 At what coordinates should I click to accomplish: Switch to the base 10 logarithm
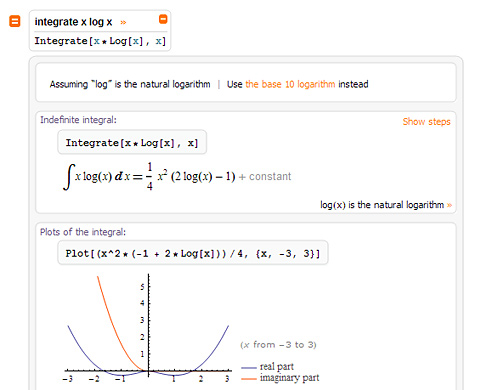click(x=290, y=84)
